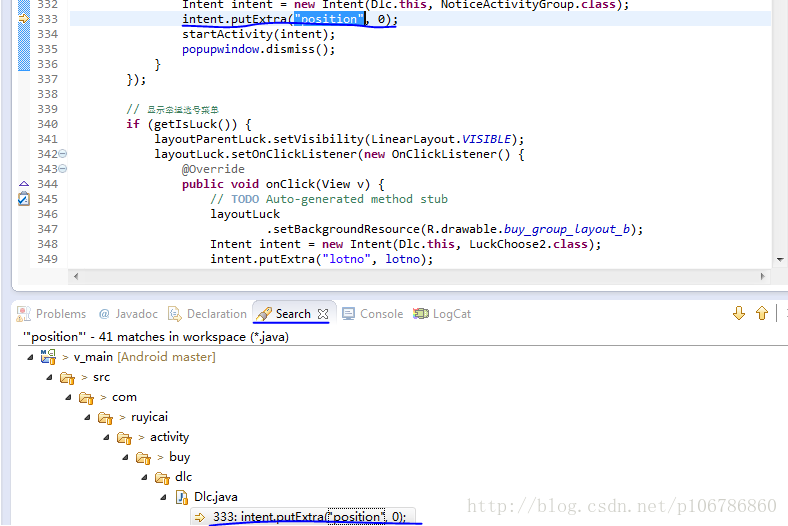The height and width of the screenshot is (526, 788).
Task: Open search match at line 333
Action: click(x=303, y=516)
